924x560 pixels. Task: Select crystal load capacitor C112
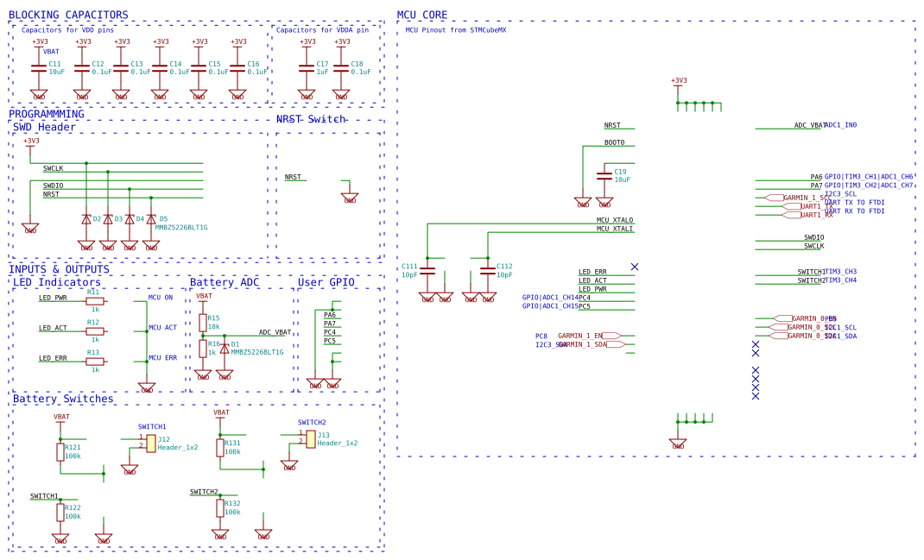click(488, 271)
